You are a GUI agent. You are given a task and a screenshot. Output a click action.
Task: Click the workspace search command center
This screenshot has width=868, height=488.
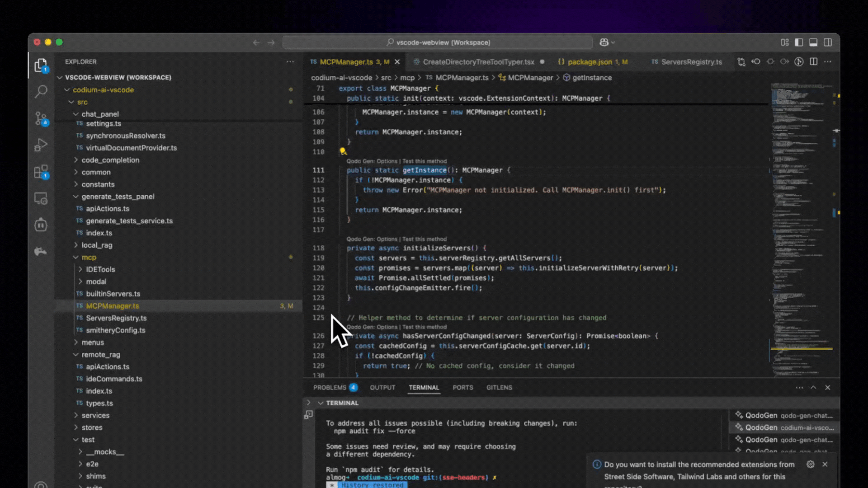click(438, 42)
